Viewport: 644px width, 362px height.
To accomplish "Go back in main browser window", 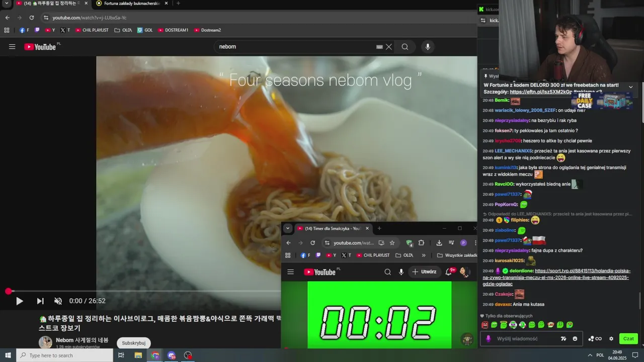I will (7, 18).
